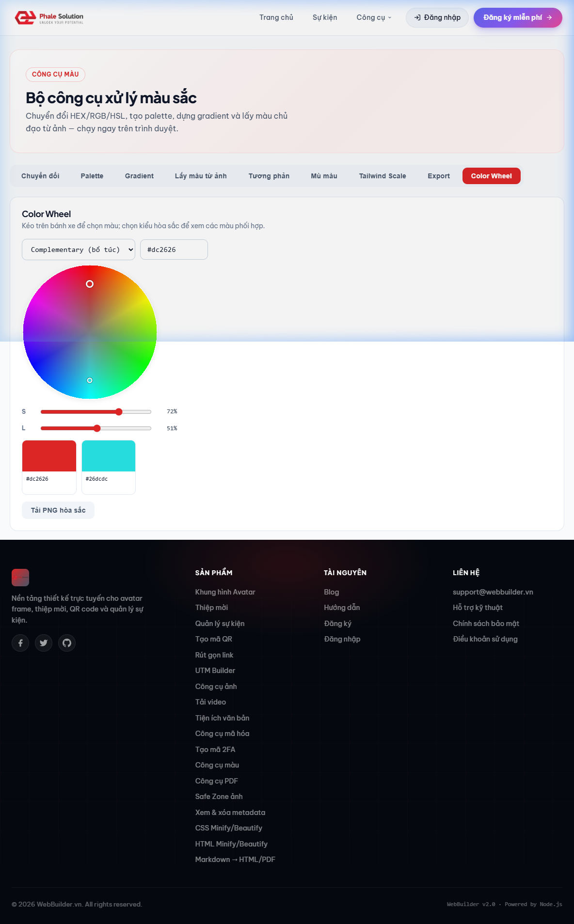Viewport: 574px width, 924px height.
Task: Download via Tải PNG hòa sắc button
Action: click(x=58, y=510)
